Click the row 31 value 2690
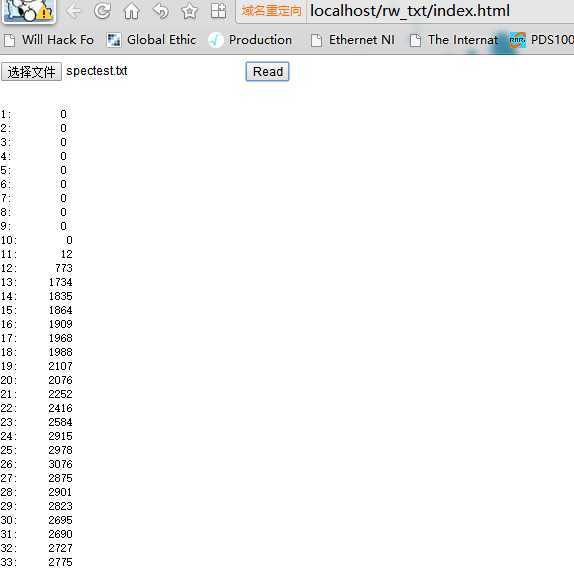574x584 pixels. (x=60, y=534)
